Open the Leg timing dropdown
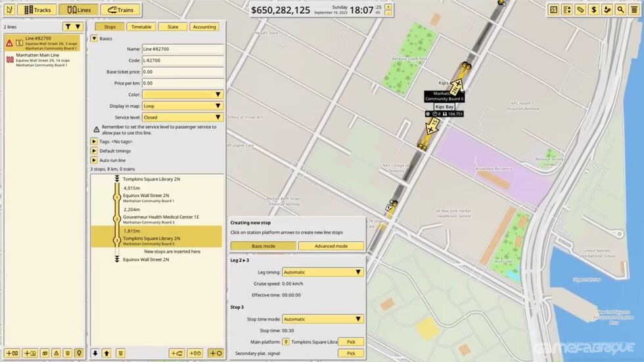The height and width of the screenshot is (362, 644). coord(323,272)
